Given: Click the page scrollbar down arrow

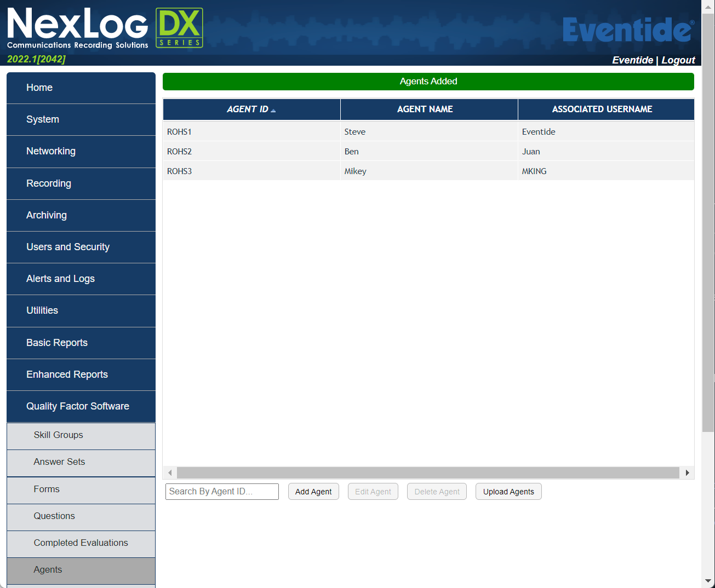Looking at the screenshot, I should pos(708,581).
